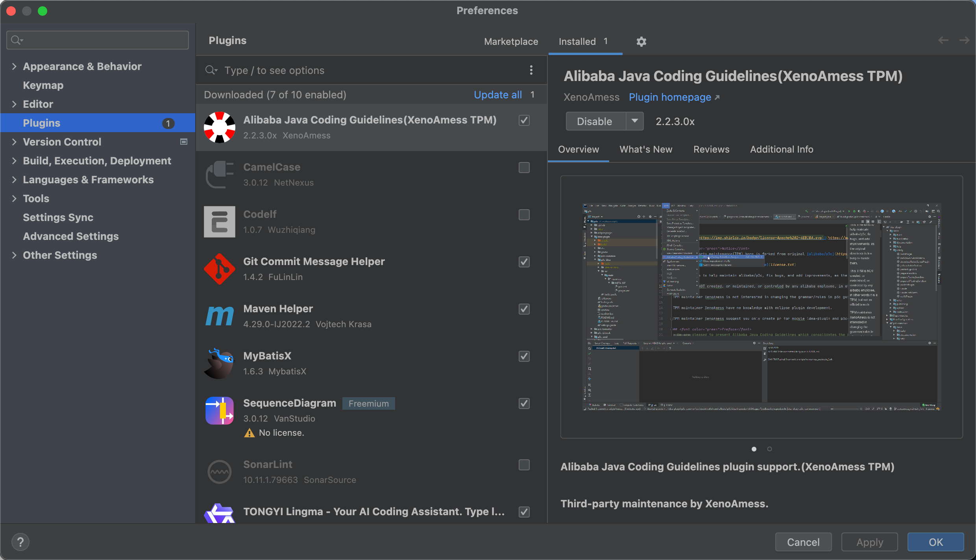The image size is (976, 560).
Task: Click the MyBatisX bird icon
Action: (219, 363)
